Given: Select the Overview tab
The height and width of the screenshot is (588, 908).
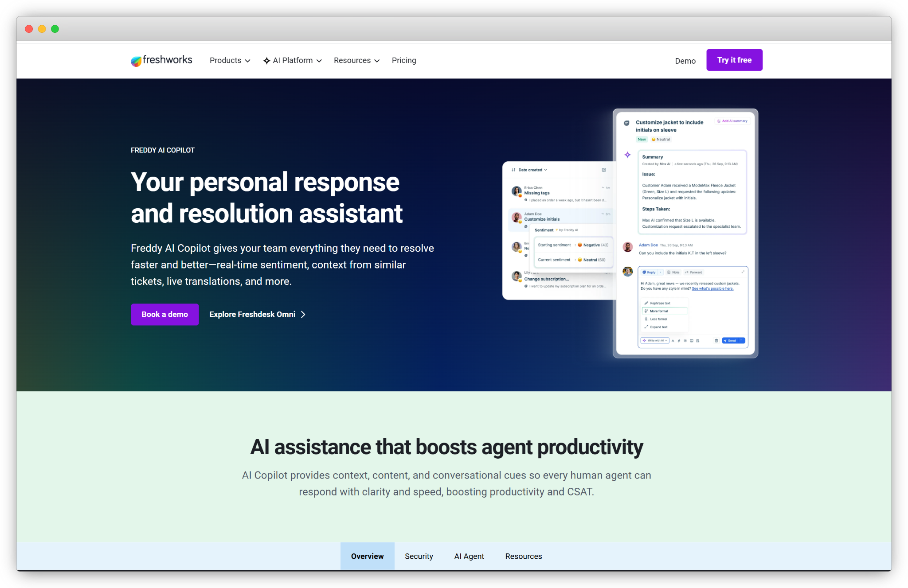Looking at the screenshot, I should click(368, 556).
